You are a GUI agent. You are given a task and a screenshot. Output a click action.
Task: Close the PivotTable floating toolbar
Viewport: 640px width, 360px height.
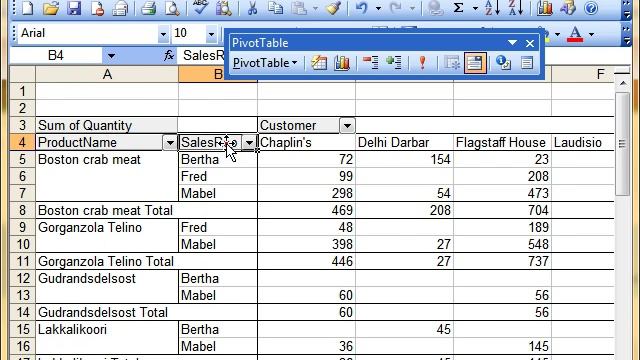pos(530,43)
